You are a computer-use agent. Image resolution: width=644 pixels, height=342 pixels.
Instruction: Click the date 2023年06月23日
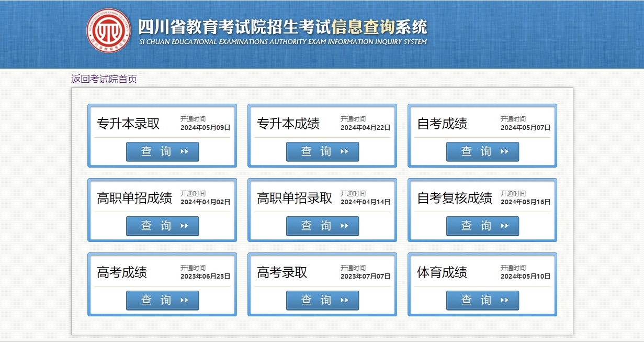pos(206,277)
